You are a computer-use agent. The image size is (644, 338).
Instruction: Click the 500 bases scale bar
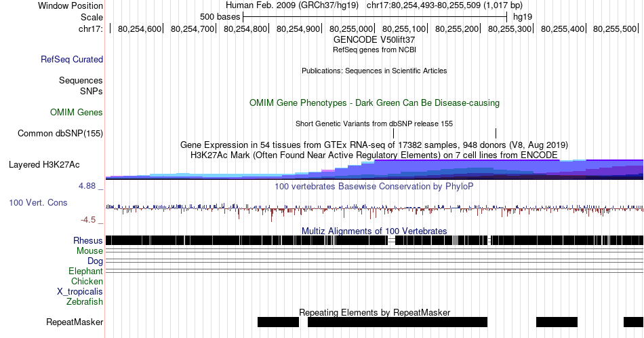coord(375,17)
